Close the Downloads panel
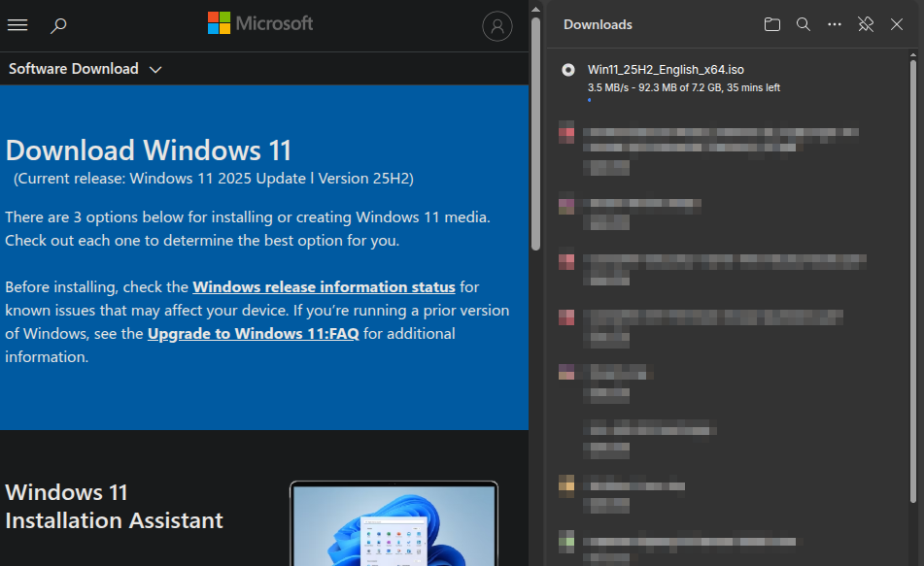Screen dimensions: 924x566 (x=897, y=24)
